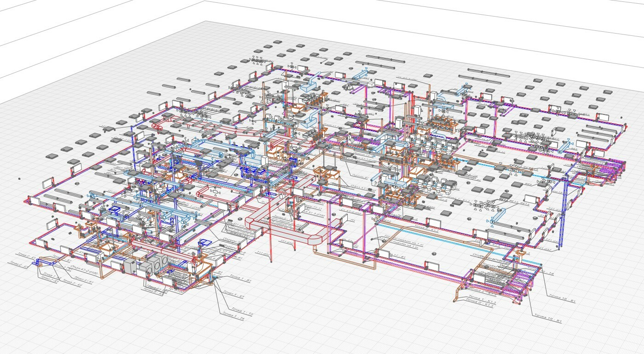Click the 'Точка 1 - К1.2' label

point(482,299)
